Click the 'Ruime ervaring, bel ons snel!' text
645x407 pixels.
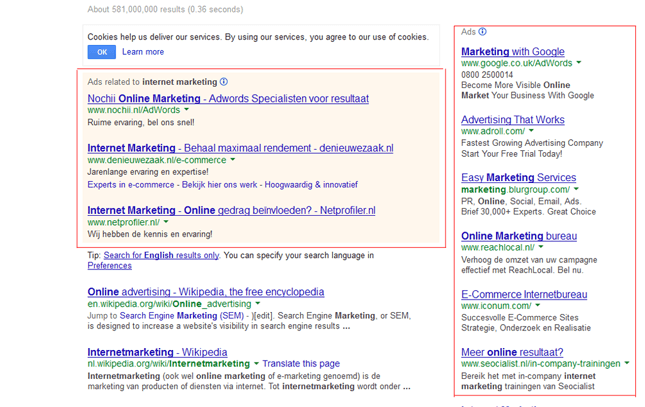[141, 122]
